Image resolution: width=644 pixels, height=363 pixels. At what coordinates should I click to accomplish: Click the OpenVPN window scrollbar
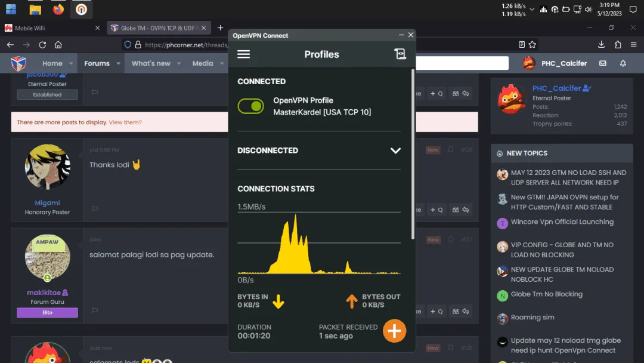[413, 154]
